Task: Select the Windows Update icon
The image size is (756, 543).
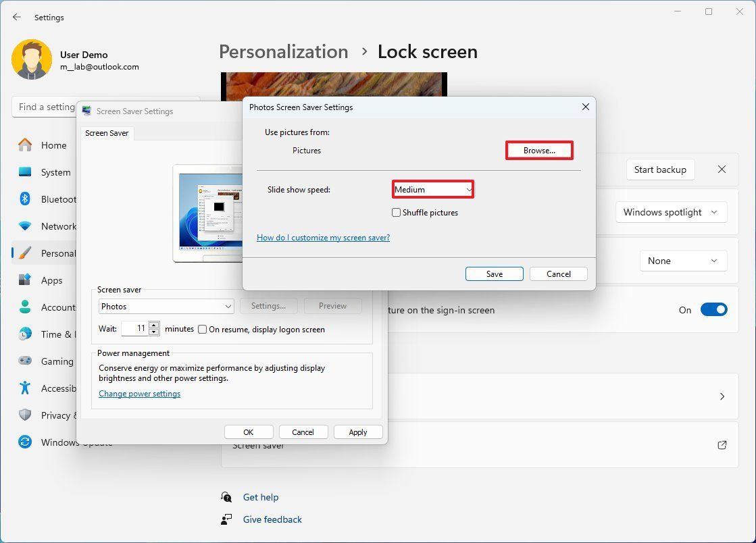Action: [24, 442]
